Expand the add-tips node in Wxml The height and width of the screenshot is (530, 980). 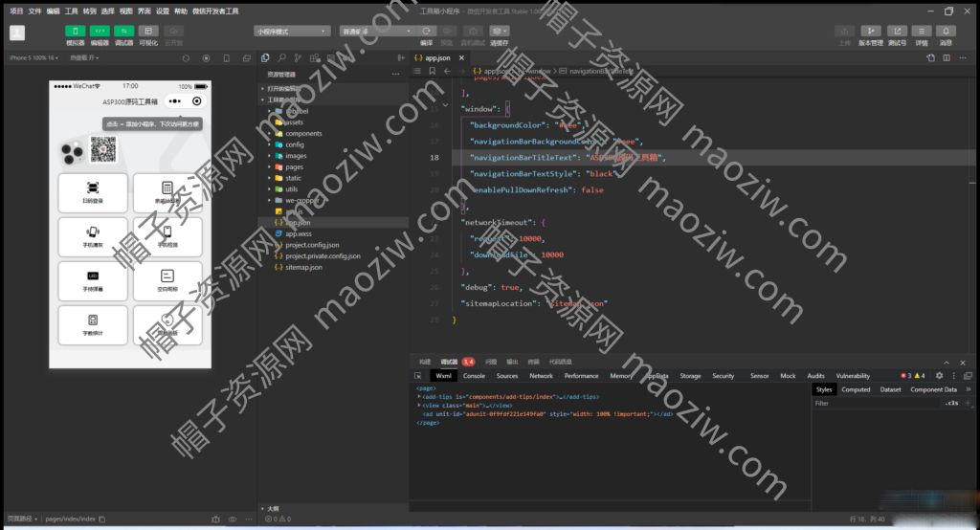pos(419,397)
